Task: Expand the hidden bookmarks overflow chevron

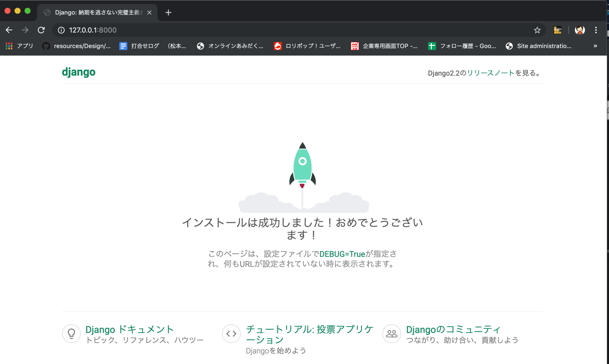Action: pyautogui.click(x=595, y=46)
